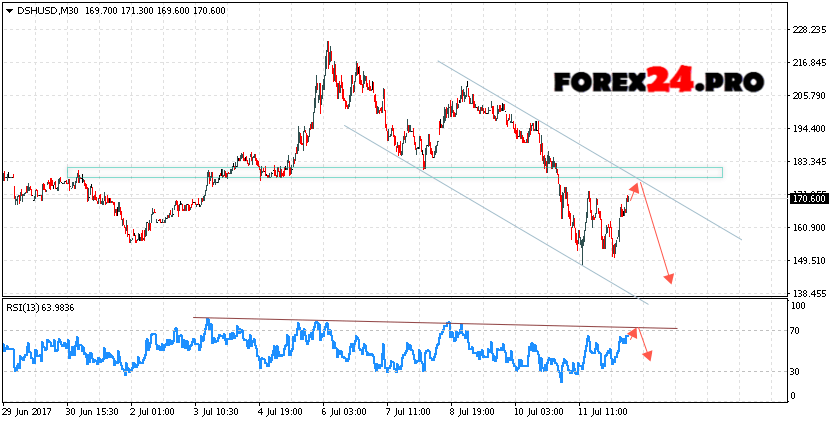This screenshot has width=830, height=423.
Task: Click the RSI 30 level label
Action: tap(793, 371)
